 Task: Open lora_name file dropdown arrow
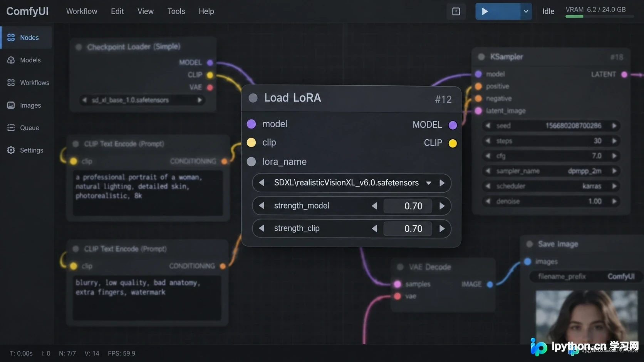point(429,183)
